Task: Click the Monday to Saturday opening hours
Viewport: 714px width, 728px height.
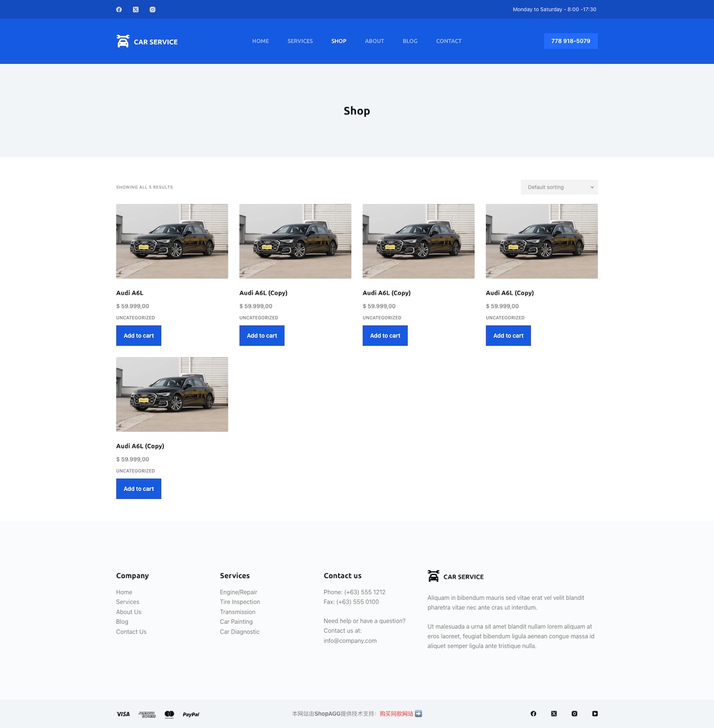Action: [555, 10]
